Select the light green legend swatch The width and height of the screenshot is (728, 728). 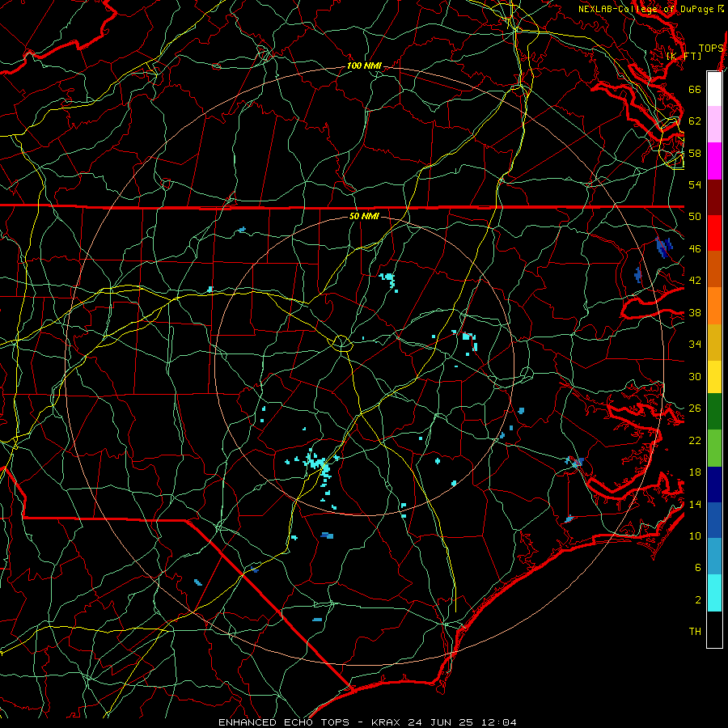[x=714, y=447]
